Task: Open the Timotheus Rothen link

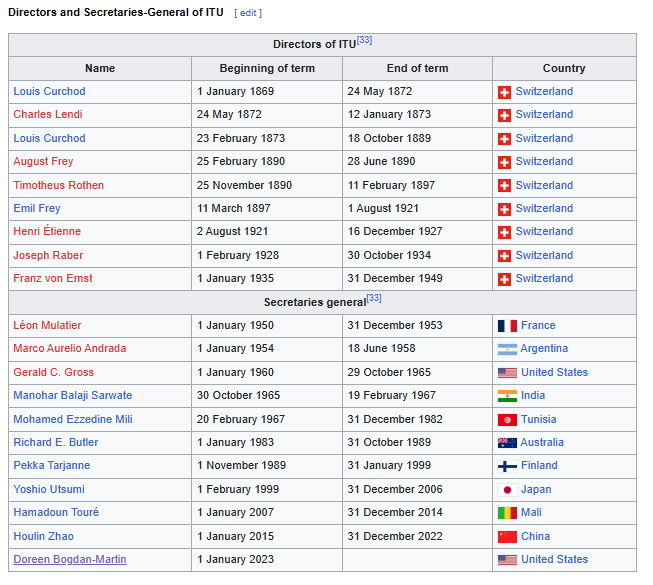Action: click(58, 185)
